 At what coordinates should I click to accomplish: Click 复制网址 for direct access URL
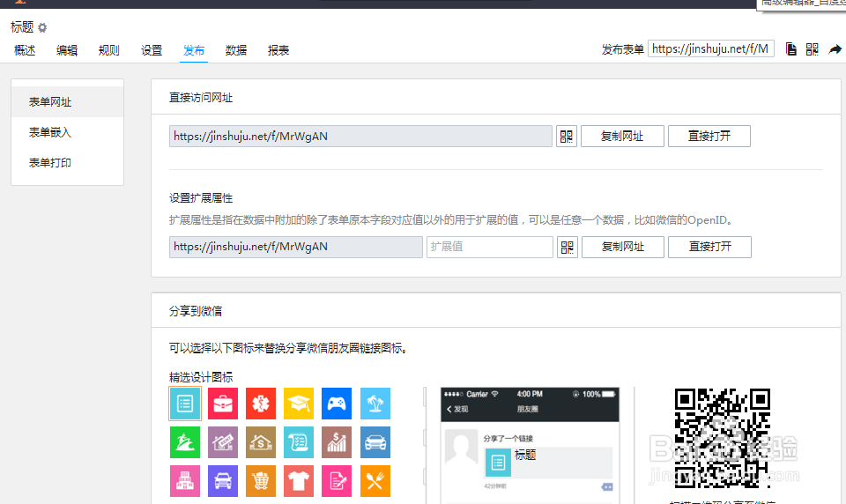pyautogui.click(x=622, y=136)
